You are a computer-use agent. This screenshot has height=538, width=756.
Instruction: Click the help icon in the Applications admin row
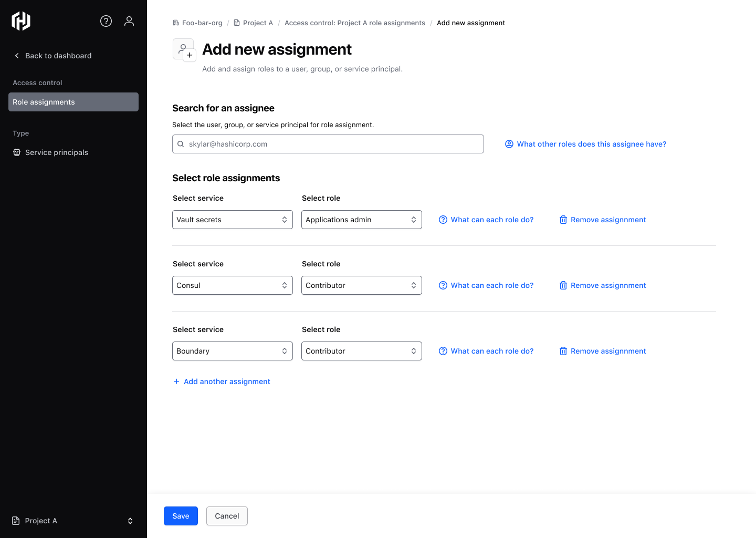coord(443,220)
